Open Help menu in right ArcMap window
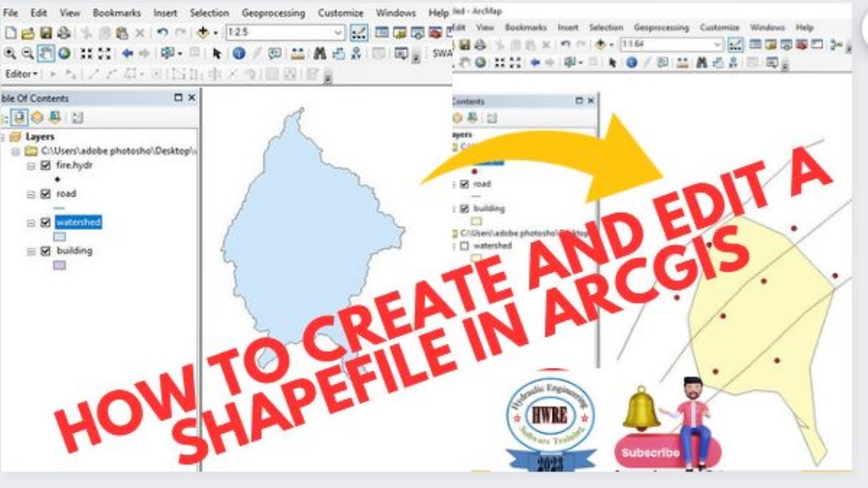Screen dimensions: 868x488 (804, 27)
